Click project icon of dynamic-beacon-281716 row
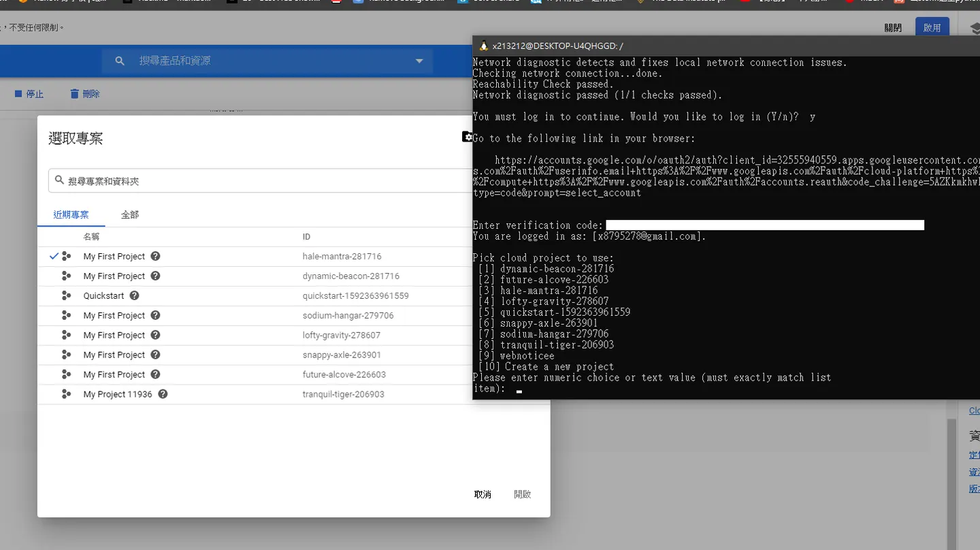The height and width of the screenshot is (550, 980). (66, 276)
